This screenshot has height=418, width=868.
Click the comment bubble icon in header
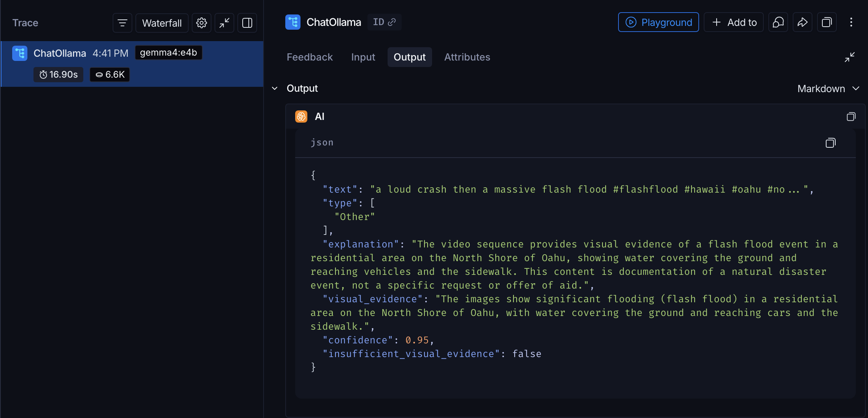pyautogui.click(x=778, y=22)
